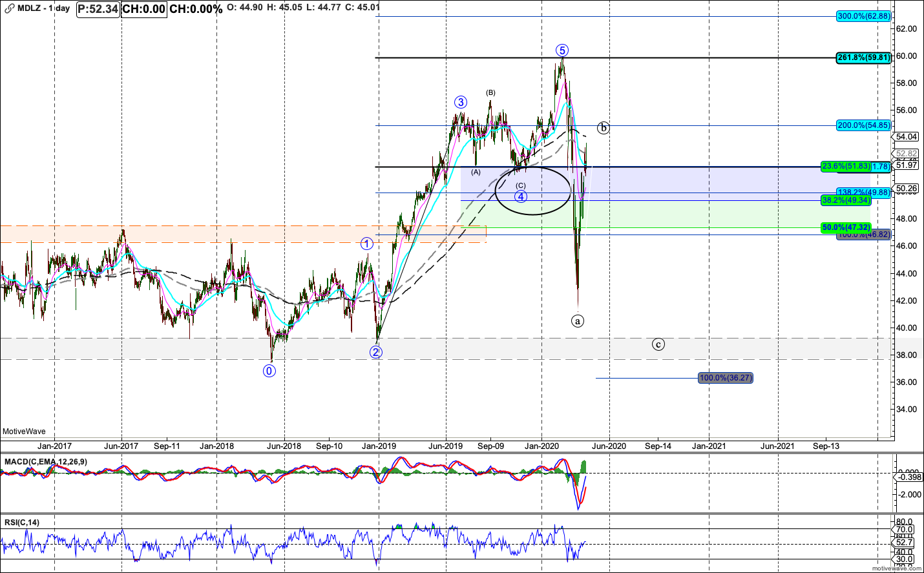This screenshot has height=573, width=924.
Task: Click the Sep-13 date on time axis
Action: pos(826,446)
